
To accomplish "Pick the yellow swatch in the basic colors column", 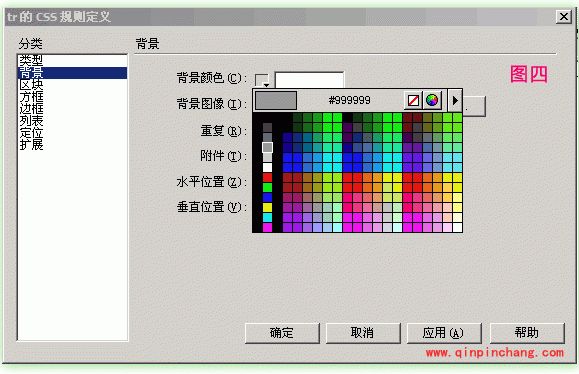I will [x=267, y=207].
